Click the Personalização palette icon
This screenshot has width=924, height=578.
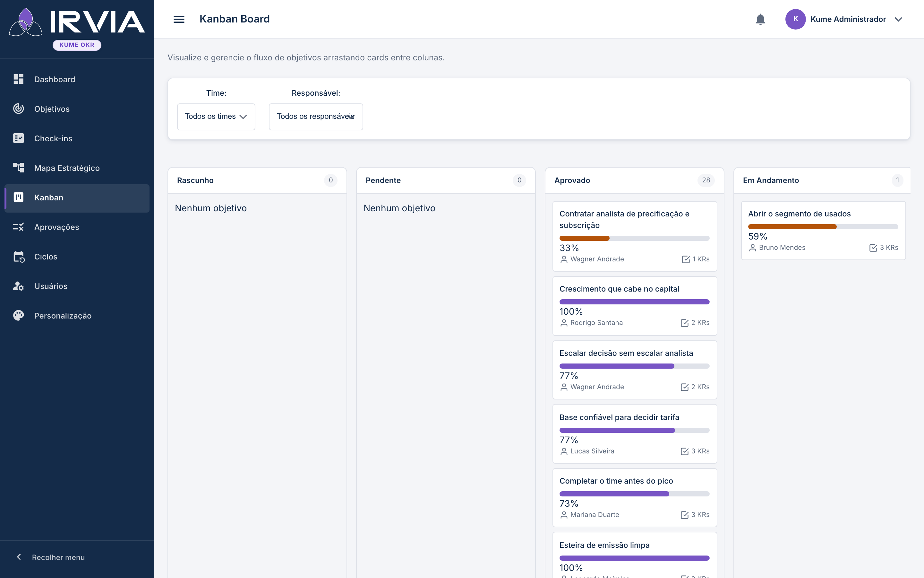(x=18, y=315)
